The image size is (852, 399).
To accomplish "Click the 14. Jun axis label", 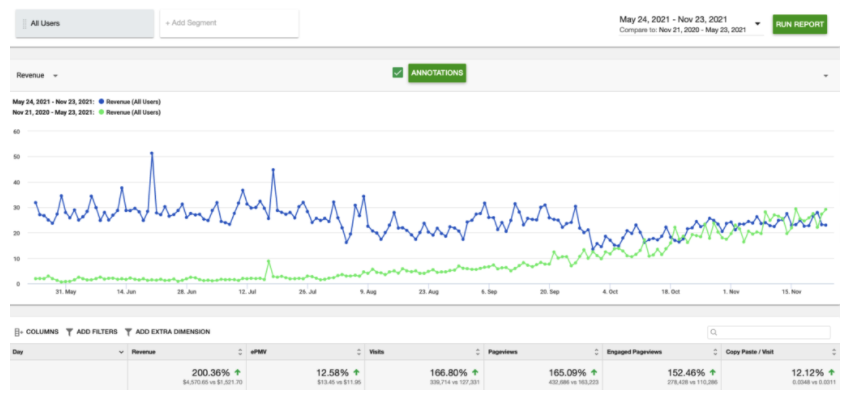I will (126, 292).
